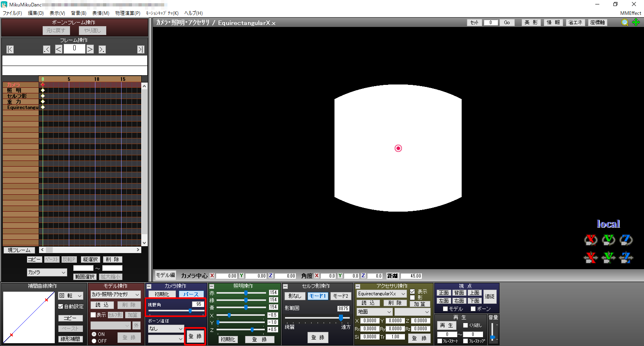Go to next keyframe (>. button)

(102, 49)
